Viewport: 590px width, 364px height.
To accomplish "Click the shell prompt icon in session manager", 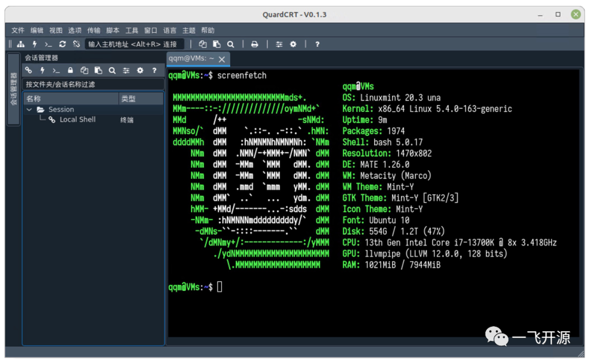I will pyautogui.click(x=56, y=70).
